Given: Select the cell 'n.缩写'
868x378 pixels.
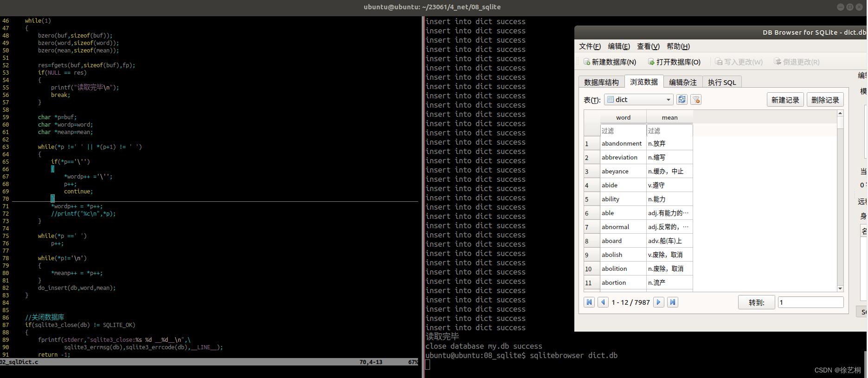Looking at the screenshot, I should (669, 158).
